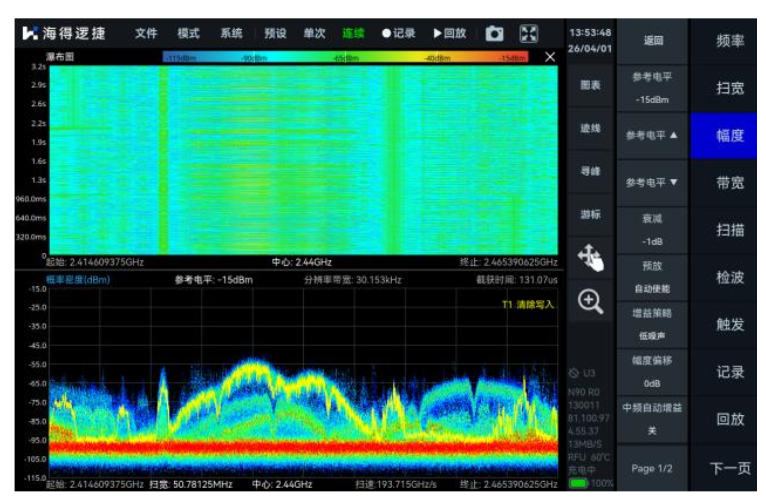766x503 pixels.
Task: Open the 文件 menu
Action: [x=147, y=33]
